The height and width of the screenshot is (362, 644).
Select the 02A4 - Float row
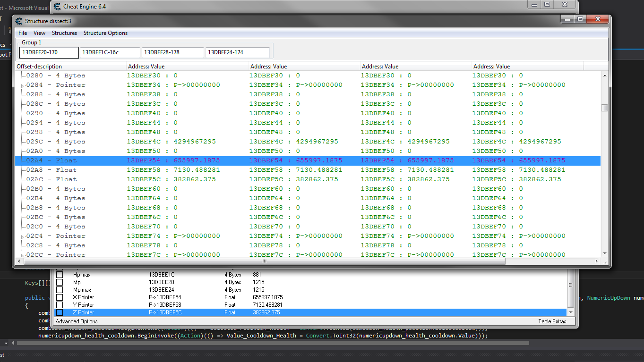pyautogui.click(x=308, y=160)
